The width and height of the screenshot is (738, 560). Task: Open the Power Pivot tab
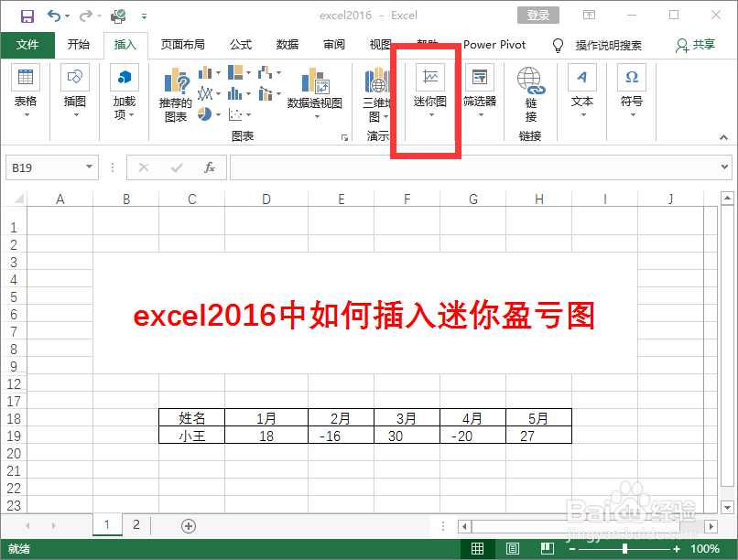click(494, 45)
